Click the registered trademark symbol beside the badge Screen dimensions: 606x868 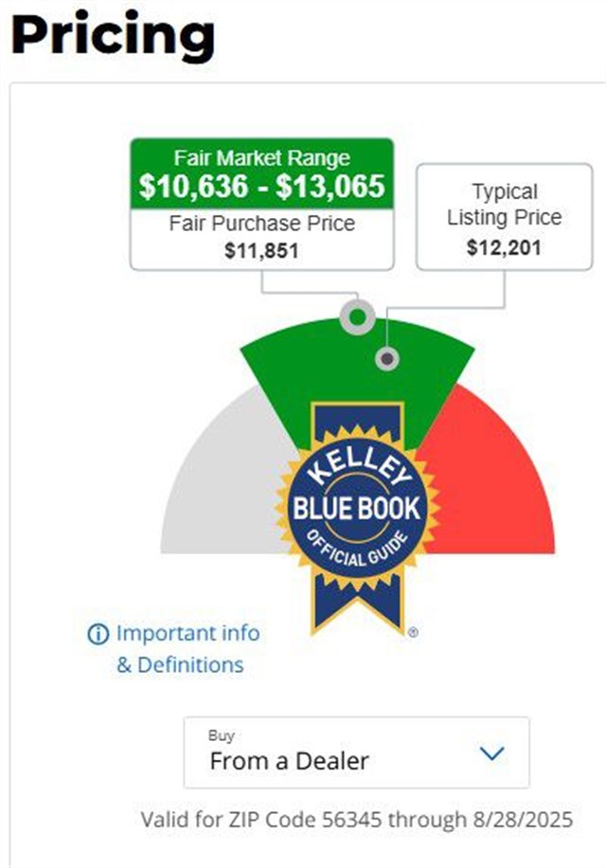point(413,632)
